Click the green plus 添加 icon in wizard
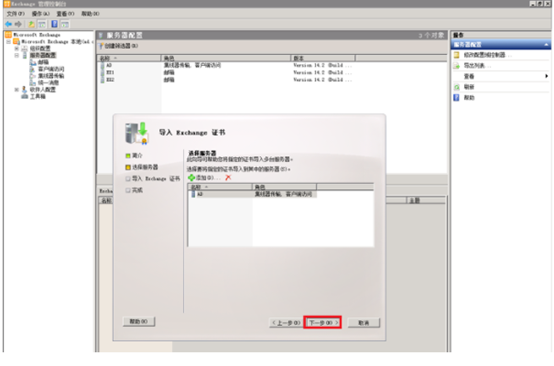Image resolution: width=554 pixels, height=366 pixels. 191,178
